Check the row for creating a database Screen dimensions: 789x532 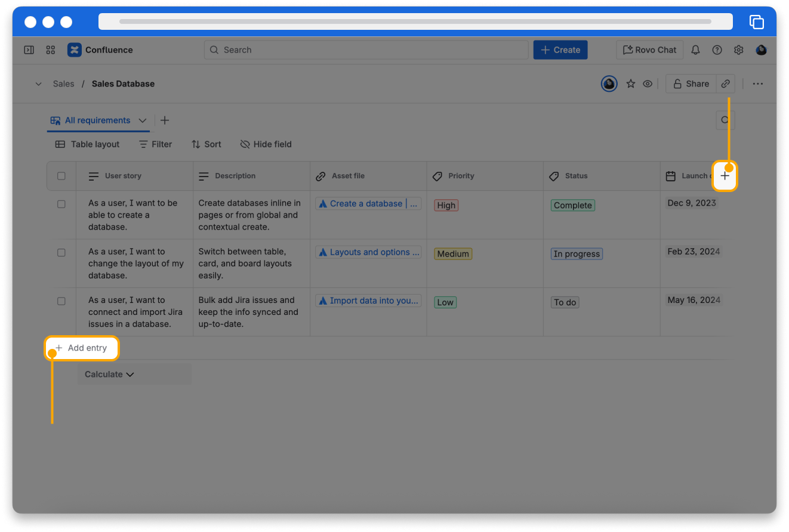tap(61, 204)
